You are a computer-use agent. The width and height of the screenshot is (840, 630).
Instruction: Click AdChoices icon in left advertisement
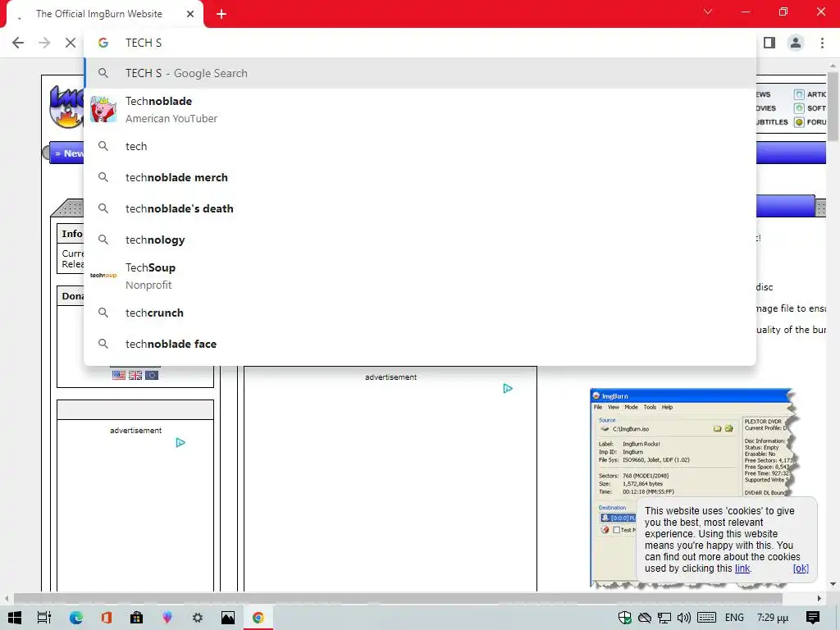[x=180, y=442]
